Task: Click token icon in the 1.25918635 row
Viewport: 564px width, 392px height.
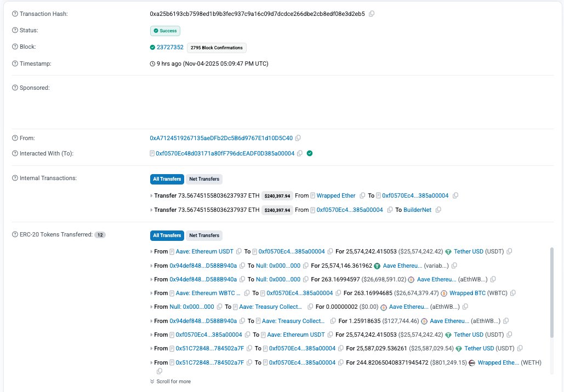Action: click(424, 321)
